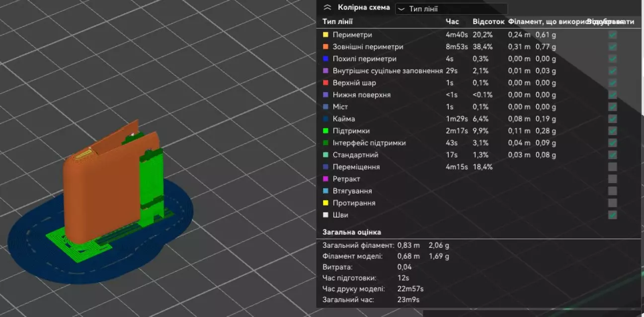Screen dimensions: 644x317
Task: Disable Шви display checkbox
Action: [x=613, y=215]
